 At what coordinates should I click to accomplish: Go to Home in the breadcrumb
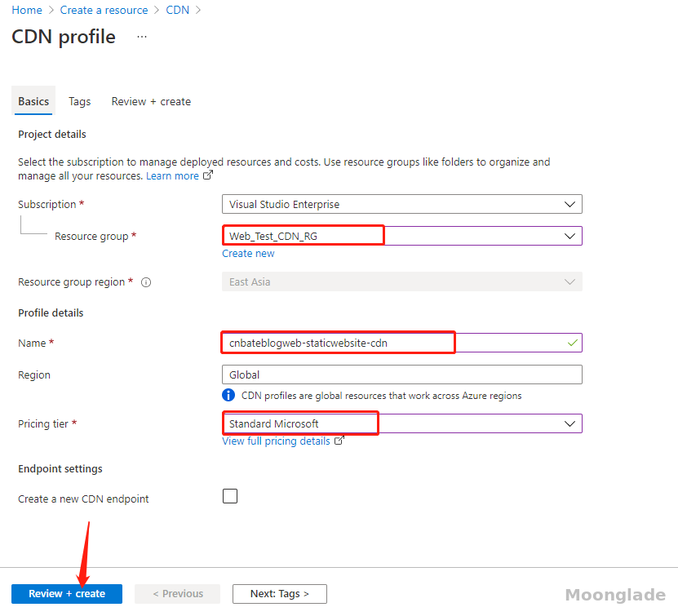pos(27,10)
